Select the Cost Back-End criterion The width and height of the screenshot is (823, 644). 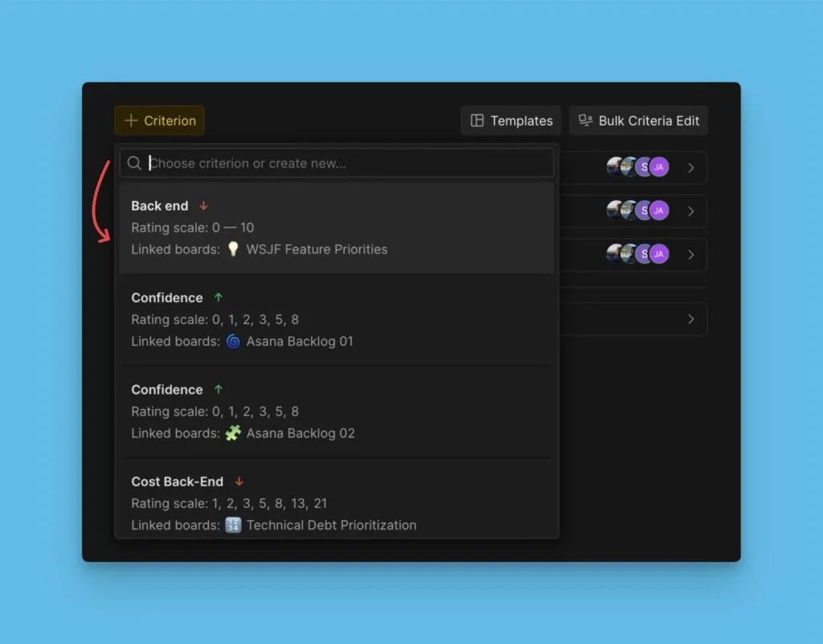point(336,502)
